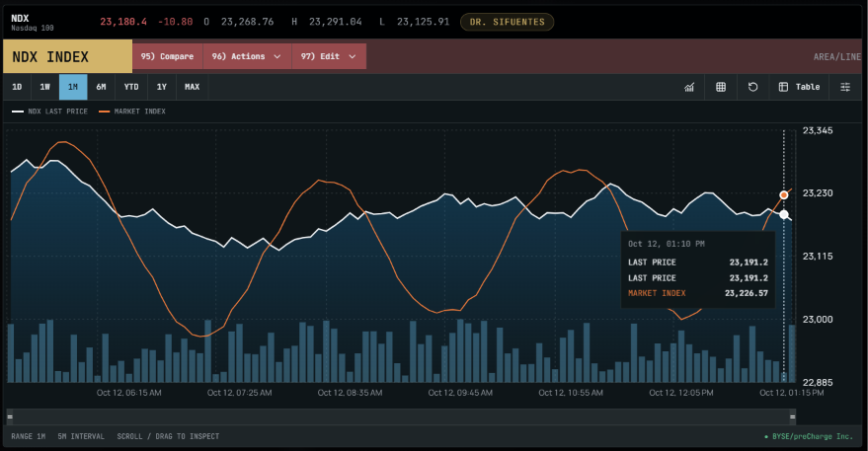Click the -10.80 change value
The width and height of the screenshot is (868, 451).
click(x=176, y=22)
